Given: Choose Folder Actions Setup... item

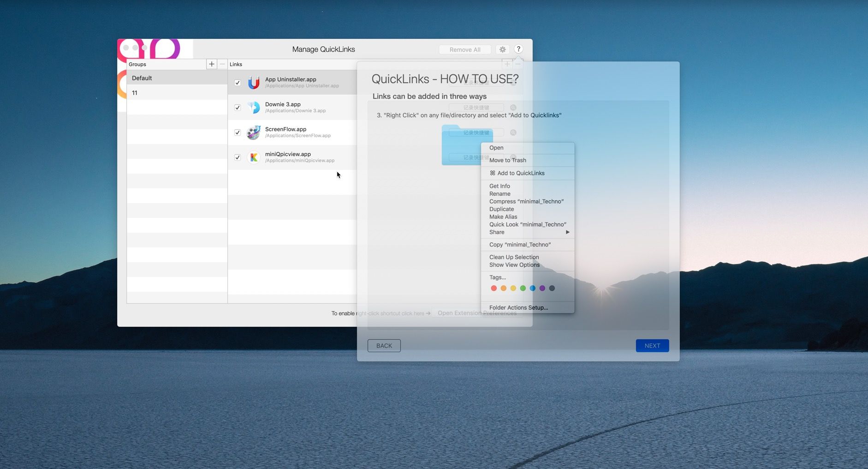Looking at the screenshot, I should tap(528, 307).
